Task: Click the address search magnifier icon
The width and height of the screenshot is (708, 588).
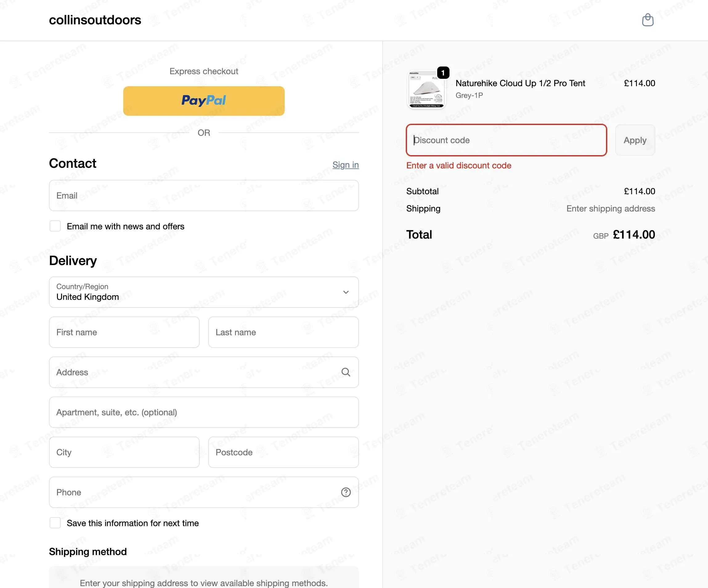Action: [346, 372]
